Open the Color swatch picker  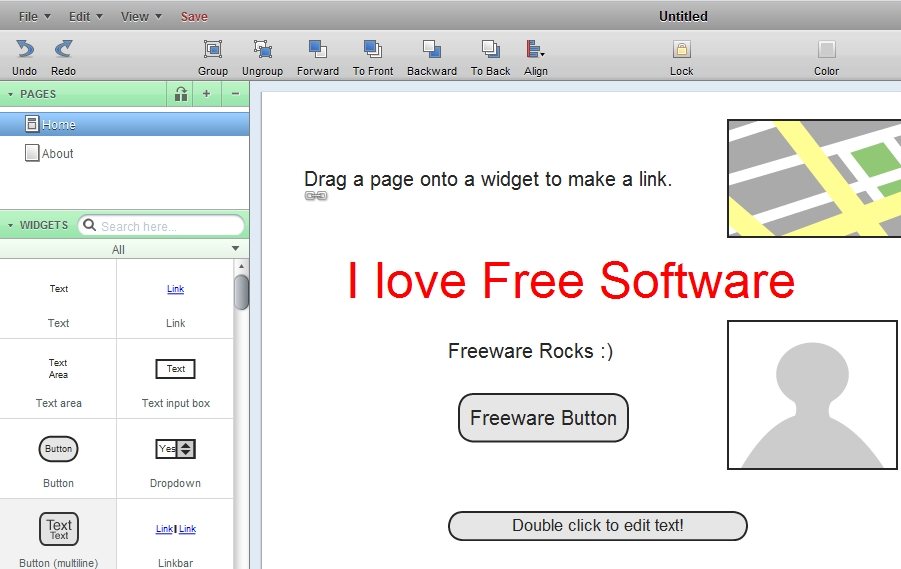(x=826, y=49)
